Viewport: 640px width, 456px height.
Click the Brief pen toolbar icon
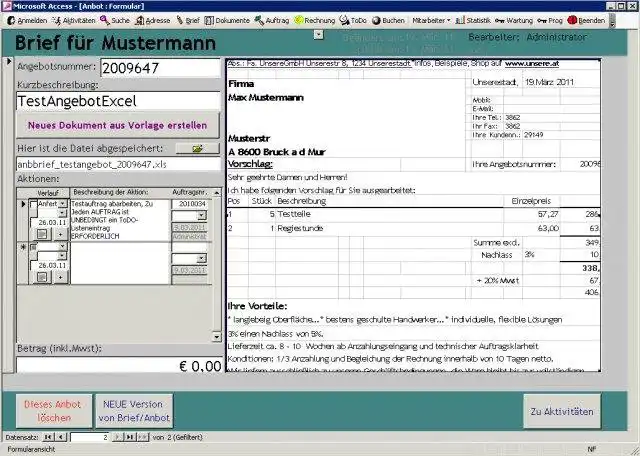click(x=180, y=20)
